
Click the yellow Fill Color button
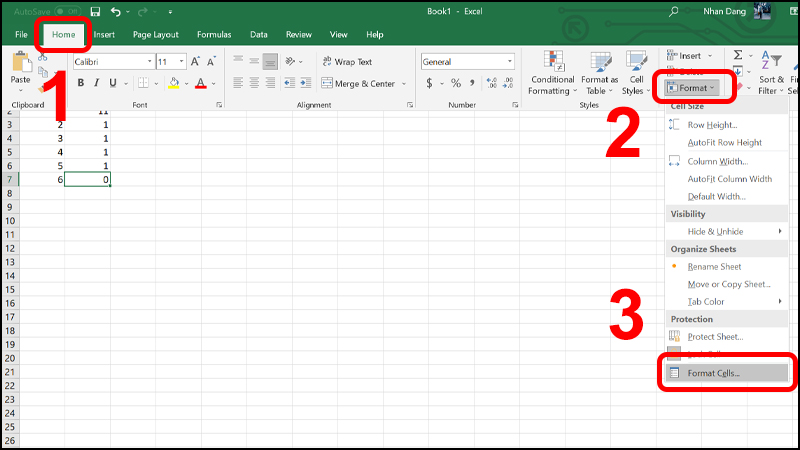[x=173, y=83]
